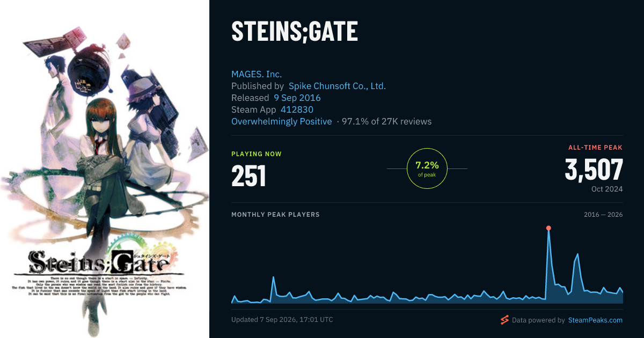This screenshot has height=338, width=644.
Task: Open the MAGES. Inc. developer link
Action: coord(257,74)
